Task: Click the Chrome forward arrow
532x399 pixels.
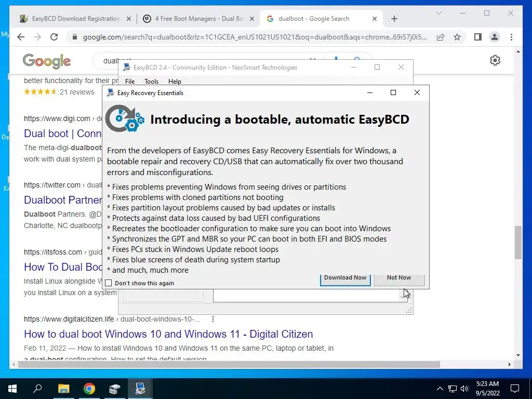Action: [37, 37]
